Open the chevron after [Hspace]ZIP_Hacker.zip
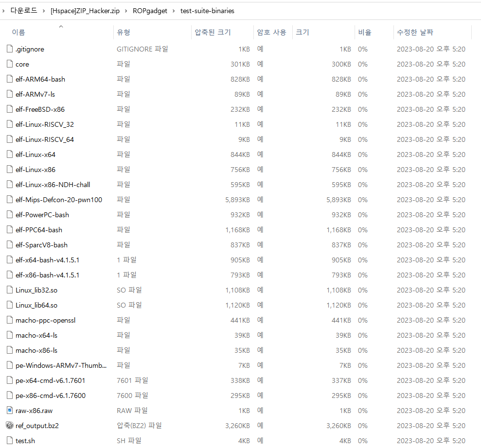 (x=126, y=11)
